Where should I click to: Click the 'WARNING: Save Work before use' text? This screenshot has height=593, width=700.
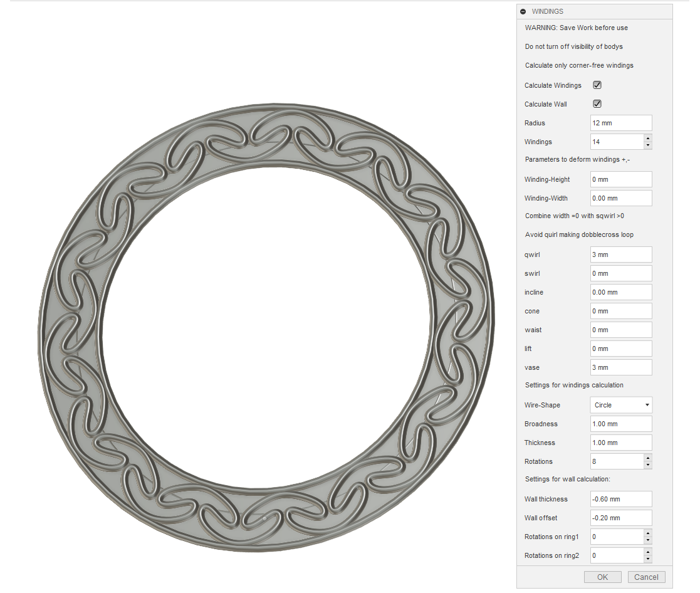point(576,28)
